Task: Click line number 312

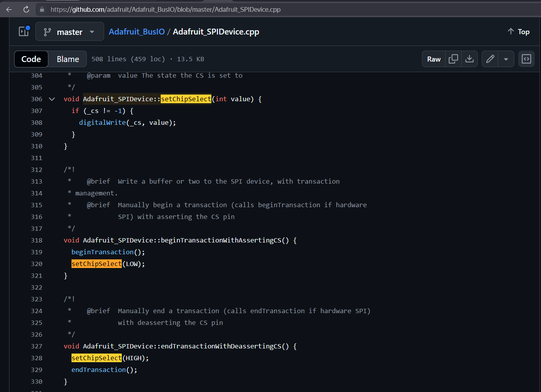Action: tap(37, 170)
